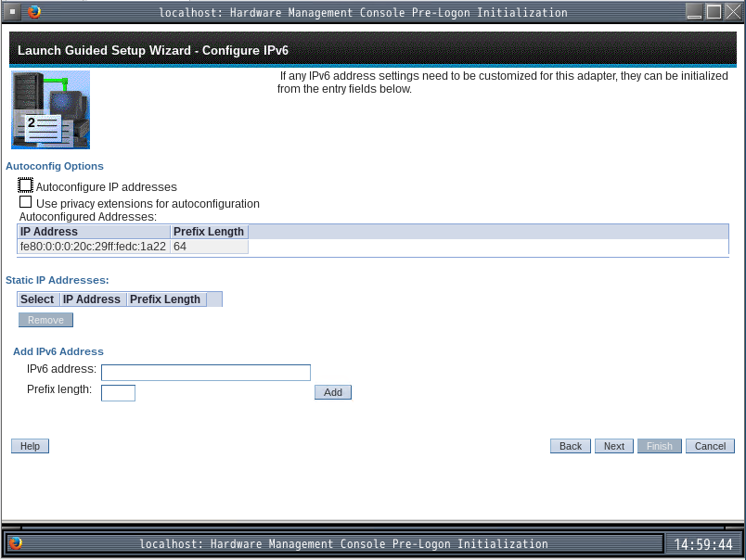Focus the Prefix length input field

click(118, 393)
